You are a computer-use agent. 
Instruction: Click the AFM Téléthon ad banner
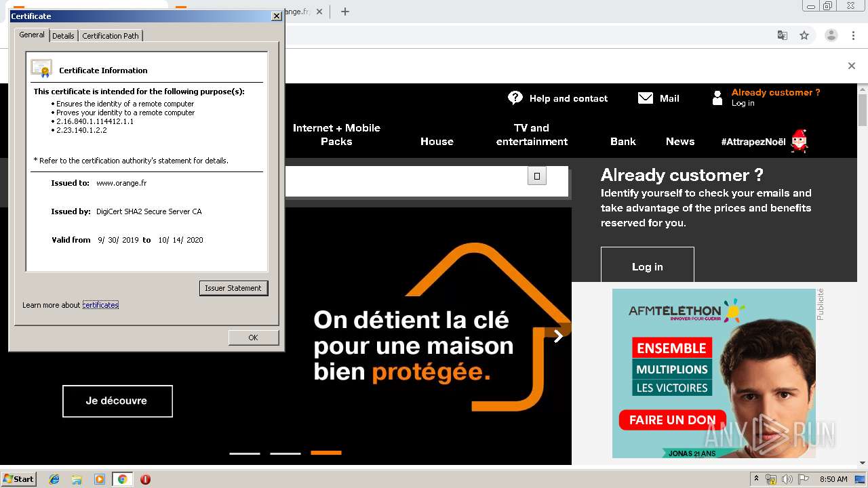(x=714, y=373)
